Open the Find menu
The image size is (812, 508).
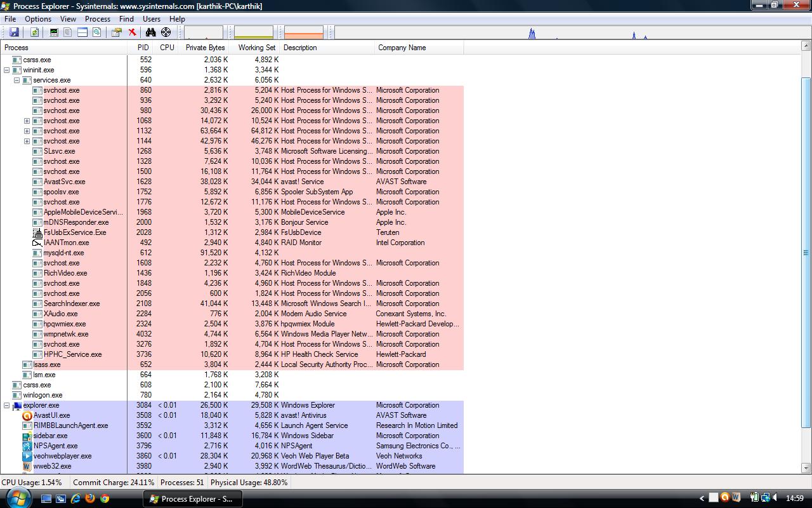pos(126,19)
